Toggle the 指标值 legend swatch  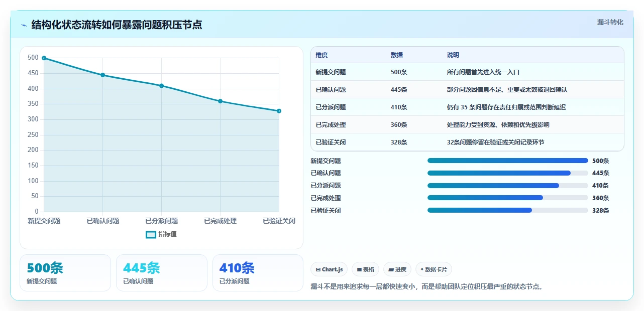pos(151,234)
